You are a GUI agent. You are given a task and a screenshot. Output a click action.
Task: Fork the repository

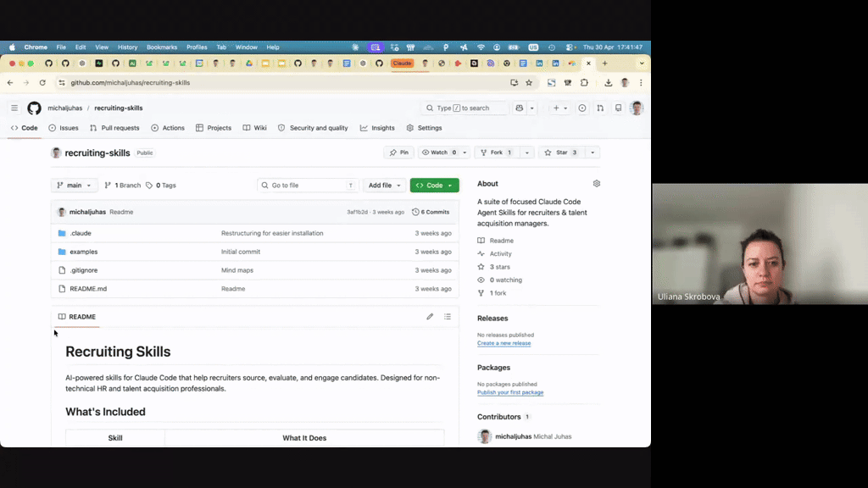(x=497, y=152)
